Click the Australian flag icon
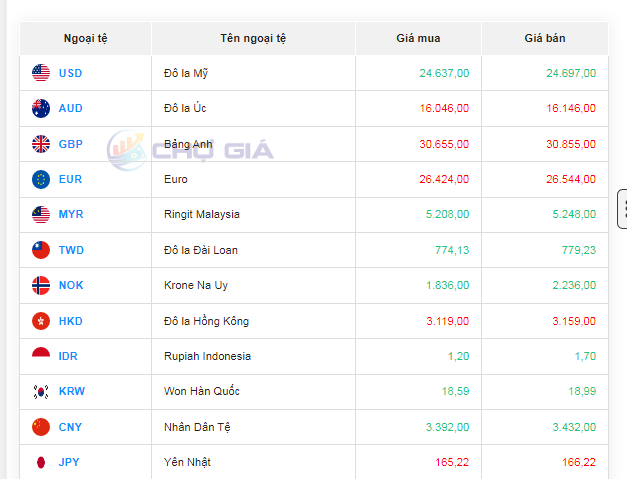 [x=41, y=108]
